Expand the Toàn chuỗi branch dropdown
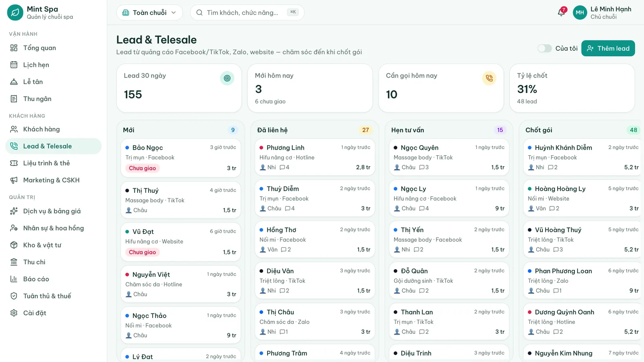The width and height of the screenshot is (644, 362). [149, 12]
